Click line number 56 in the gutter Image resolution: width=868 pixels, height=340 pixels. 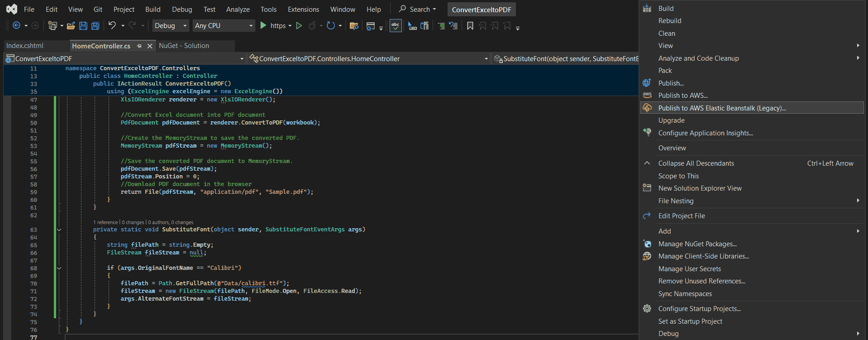(33, 169)
